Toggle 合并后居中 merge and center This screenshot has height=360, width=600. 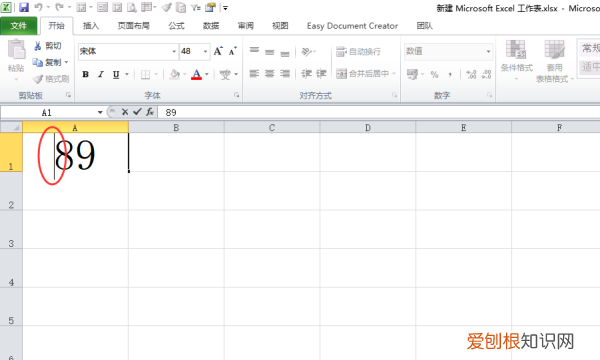(362, 73)
